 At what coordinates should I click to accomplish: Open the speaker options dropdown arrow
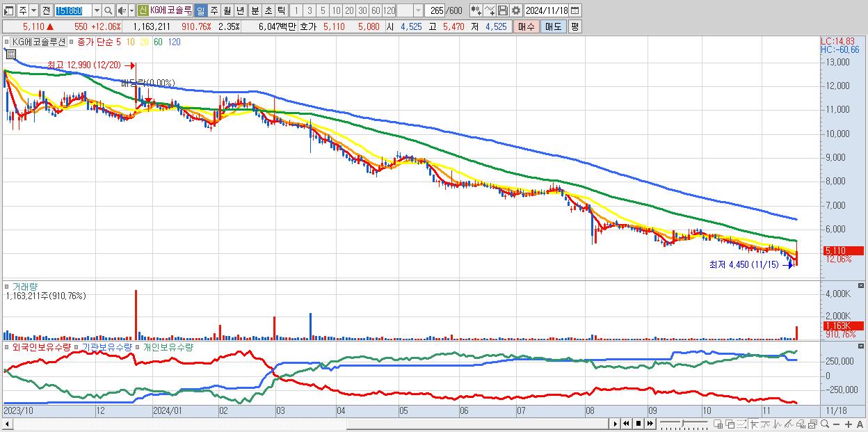131,10
